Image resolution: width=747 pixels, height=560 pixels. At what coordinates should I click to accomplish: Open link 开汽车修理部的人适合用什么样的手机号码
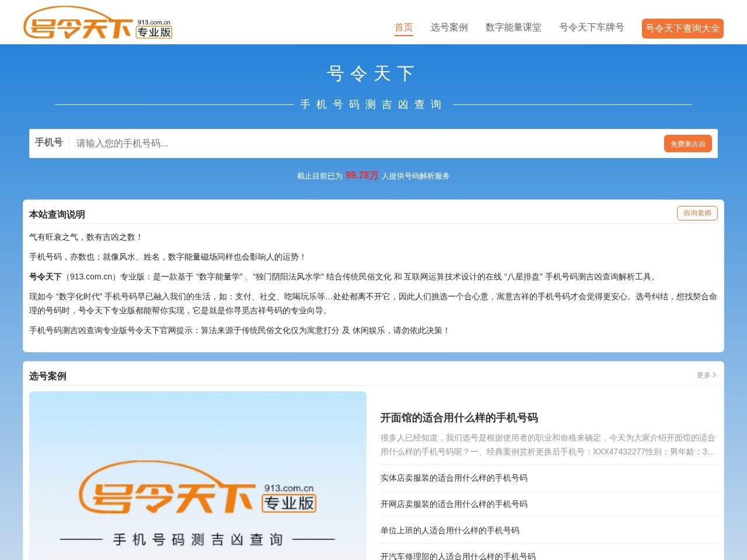458,556
